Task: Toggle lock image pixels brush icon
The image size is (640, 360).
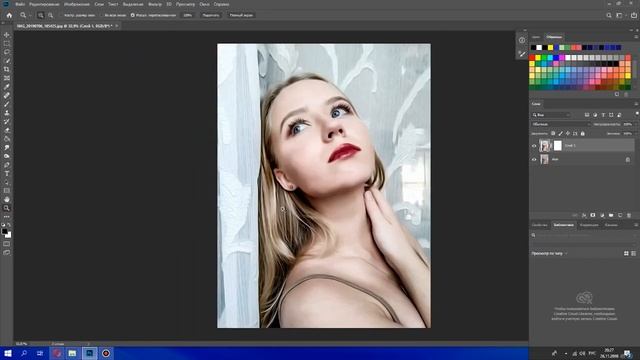Action: 560,133
